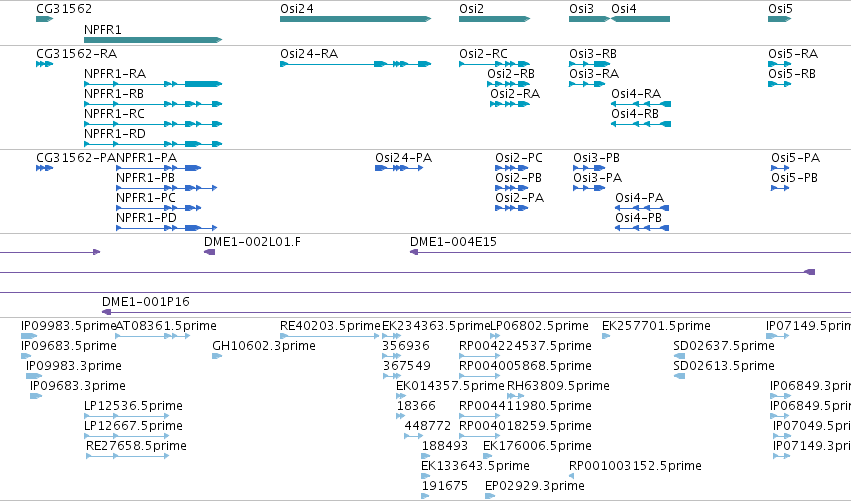Select the DME1-002L01.F clone
Image resolution: width=851 pixels, height=501 pixels.
(x=209, y=252)
